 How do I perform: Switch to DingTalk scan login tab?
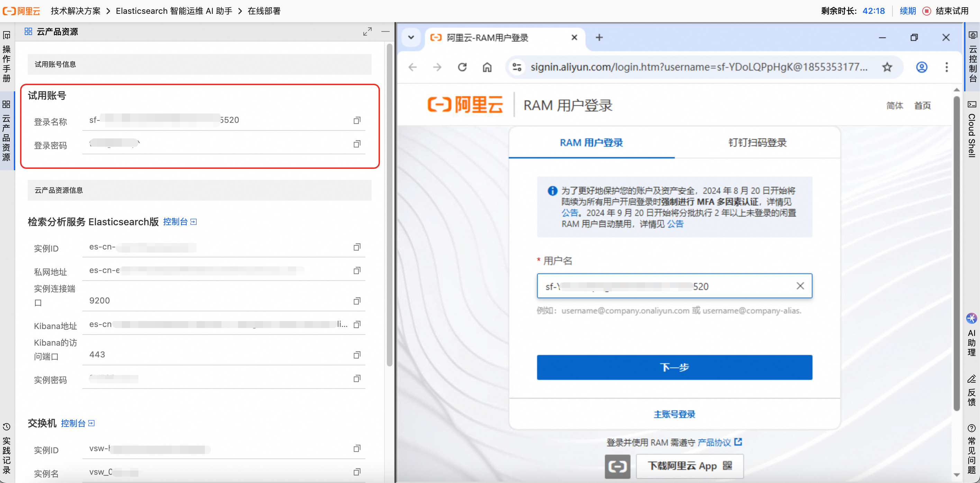pos(757,143)
